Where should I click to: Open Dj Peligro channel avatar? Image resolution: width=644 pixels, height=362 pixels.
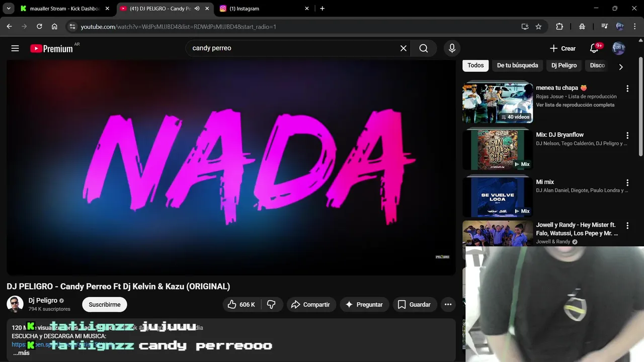point(15,304)
